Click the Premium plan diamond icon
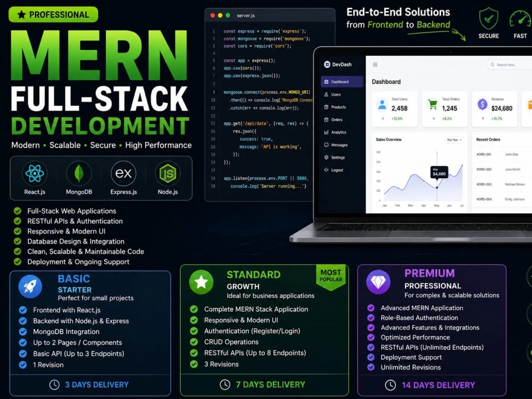 pos(378,281)
